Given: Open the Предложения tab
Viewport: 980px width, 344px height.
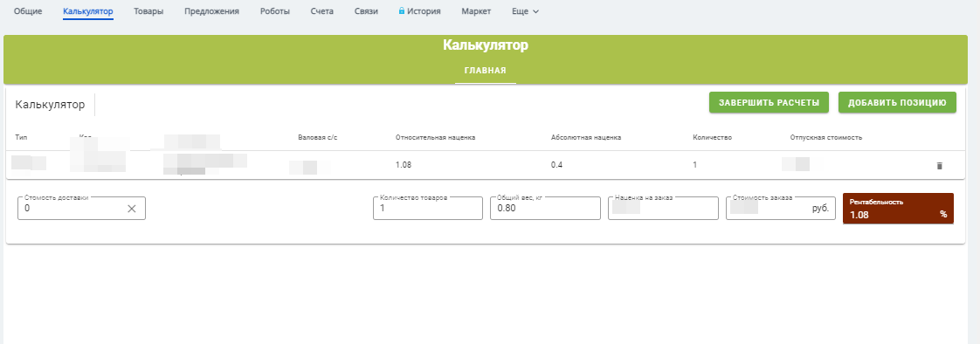Looking at the screenshot, I should tap(212, 11).
